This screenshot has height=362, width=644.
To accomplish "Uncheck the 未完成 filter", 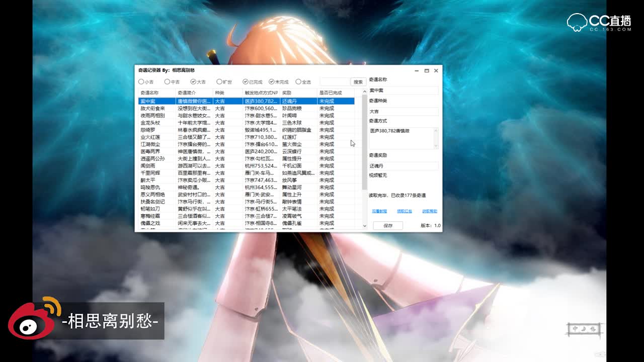I will click(x=272, y=81).
